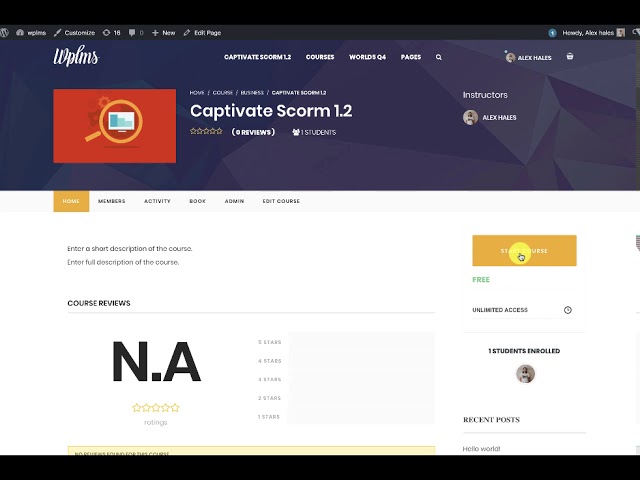640x480 pixels.
Task: Click Edit Page in admin bar
Action: click(x=202, y=33)
